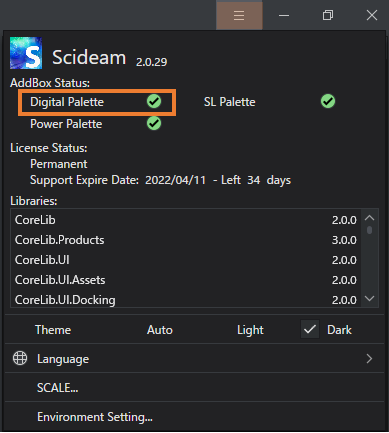
Task: Click the Permanent license status text
Action: pyautogui.click(x=59, y=164)
